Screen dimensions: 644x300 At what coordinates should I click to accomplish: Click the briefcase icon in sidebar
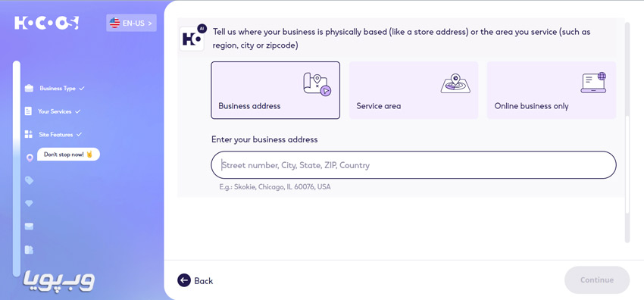click(29, 88)
